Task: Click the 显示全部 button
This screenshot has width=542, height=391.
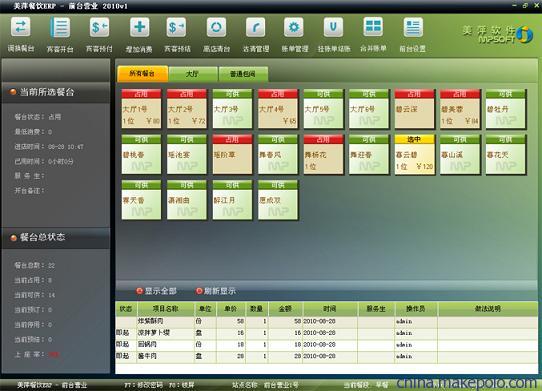Action: coord(157,291)
